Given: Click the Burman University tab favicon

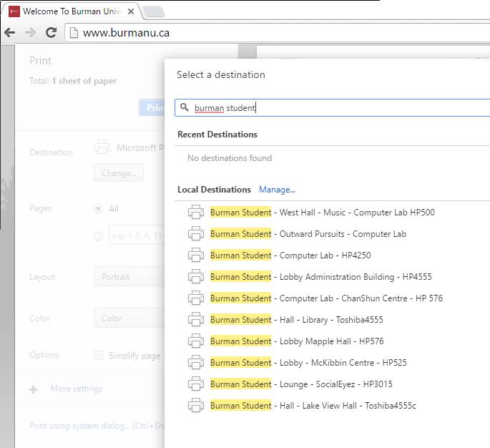Looking at the screenshot, I should click(14, 11).
